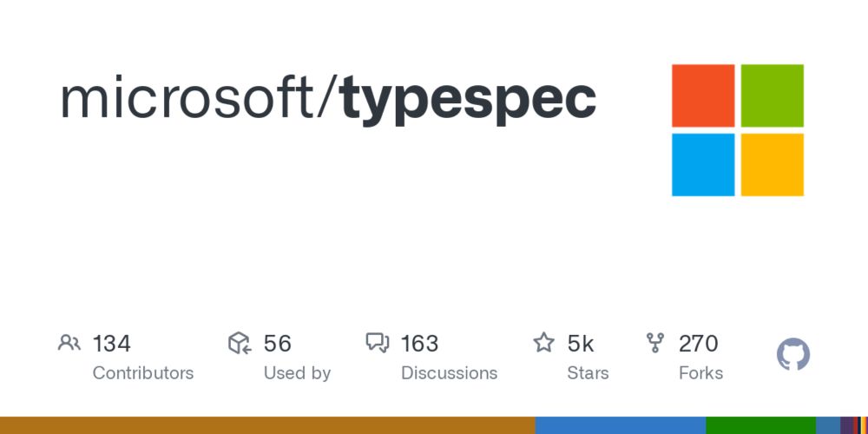868x434 pixels.
Task: Select the Discussions label
Action: click(x=449, y=373)
